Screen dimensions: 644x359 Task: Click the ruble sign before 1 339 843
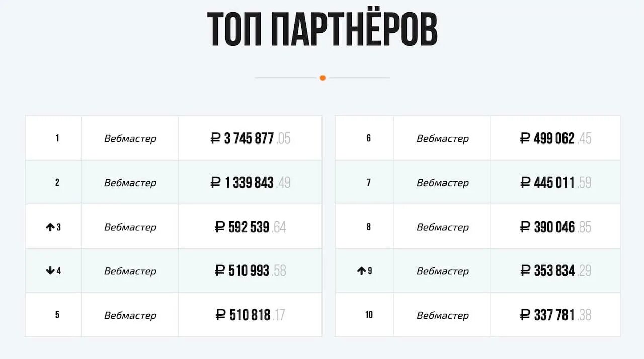[216, 183]
